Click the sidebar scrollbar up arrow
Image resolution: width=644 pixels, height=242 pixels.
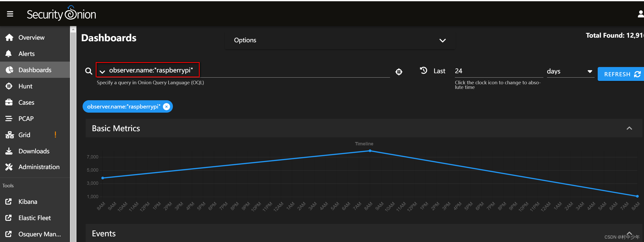[x=73, y=30]
